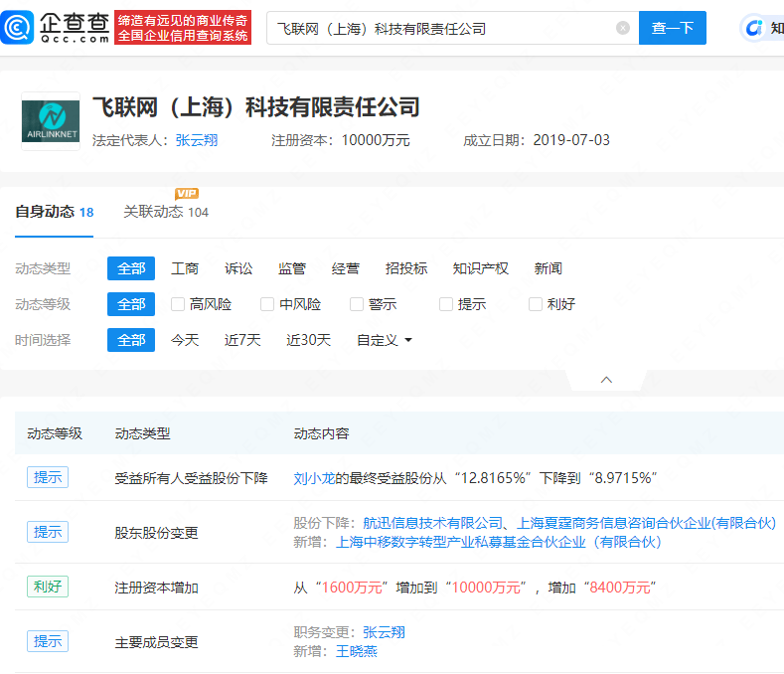Check the 利好 level checkbox
This screenshot has height=674, width=784.
click(x=536, y=304)
